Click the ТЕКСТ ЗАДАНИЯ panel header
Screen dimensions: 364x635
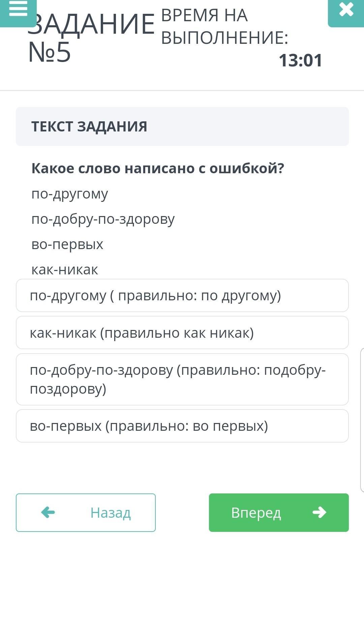click(182, 126)
